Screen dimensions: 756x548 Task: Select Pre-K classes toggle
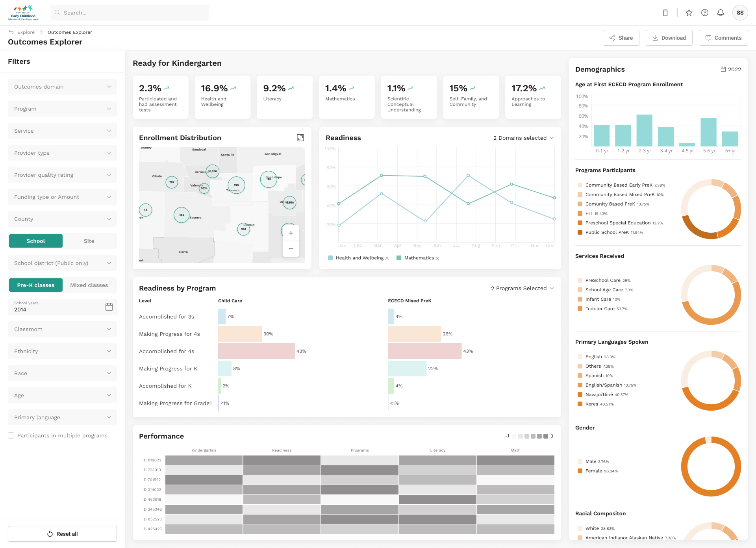[36, 285]
